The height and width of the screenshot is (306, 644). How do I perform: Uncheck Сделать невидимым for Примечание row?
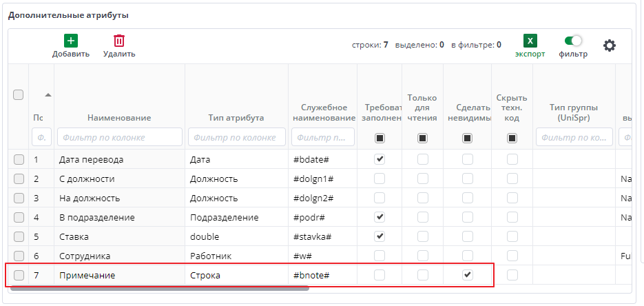coord(468,275)
